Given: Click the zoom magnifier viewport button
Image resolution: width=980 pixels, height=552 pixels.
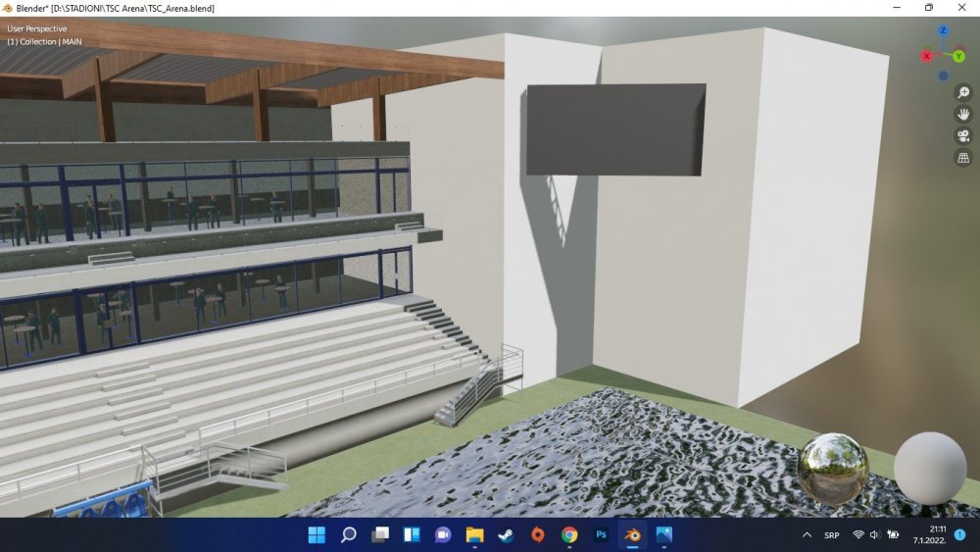Looking at the screenshot, I should pos(963,92).
